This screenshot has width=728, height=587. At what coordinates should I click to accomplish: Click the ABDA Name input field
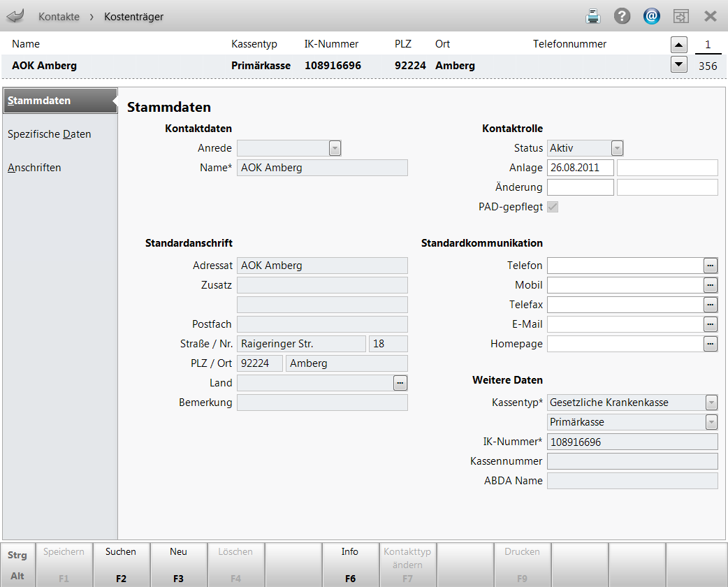[632, 481]
